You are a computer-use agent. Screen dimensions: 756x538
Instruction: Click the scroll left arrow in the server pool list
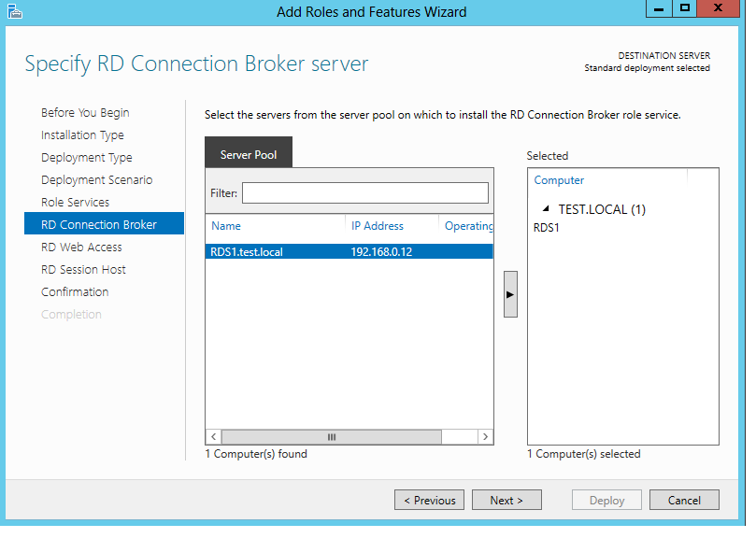coord(214,437)
